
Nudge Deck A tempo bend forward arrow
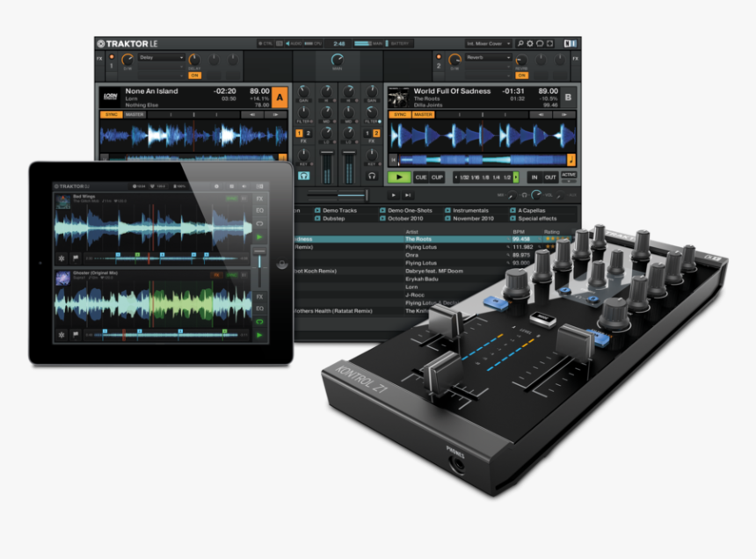pos(276,114)
